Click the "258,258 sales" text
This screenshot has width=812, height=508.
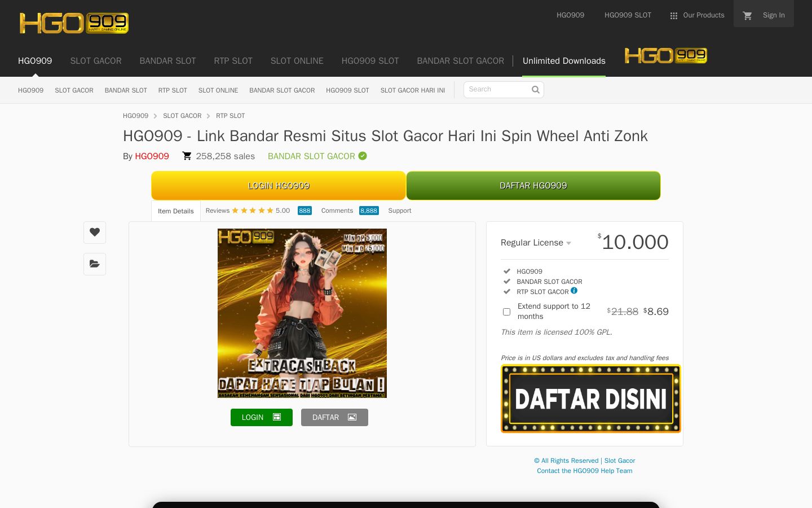click(x=225, y=156)
